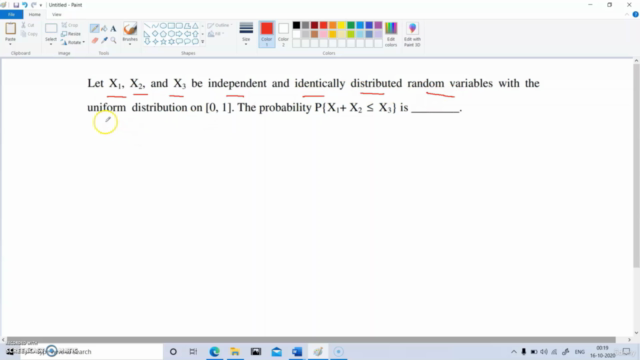Viewport: 640px width, 360px height.
Task: Open Edit with Paint 3D
Action: tap(412, 34)
